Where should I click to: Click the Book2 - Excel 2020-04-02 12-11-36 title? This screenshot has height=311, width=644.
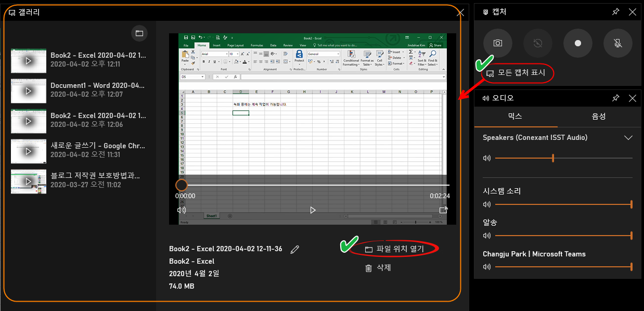[x=226, y=249]
